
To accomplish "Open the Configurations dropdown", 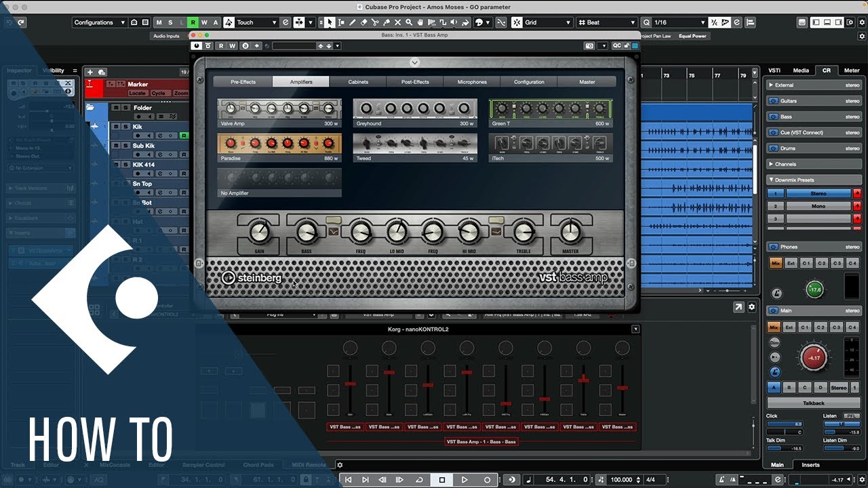I will (x=99, y=22).
